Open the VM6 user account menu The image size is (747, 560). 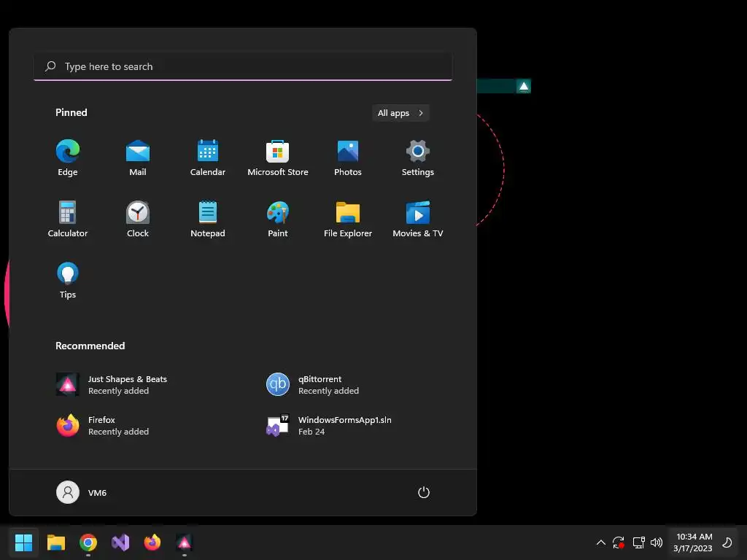82,492
